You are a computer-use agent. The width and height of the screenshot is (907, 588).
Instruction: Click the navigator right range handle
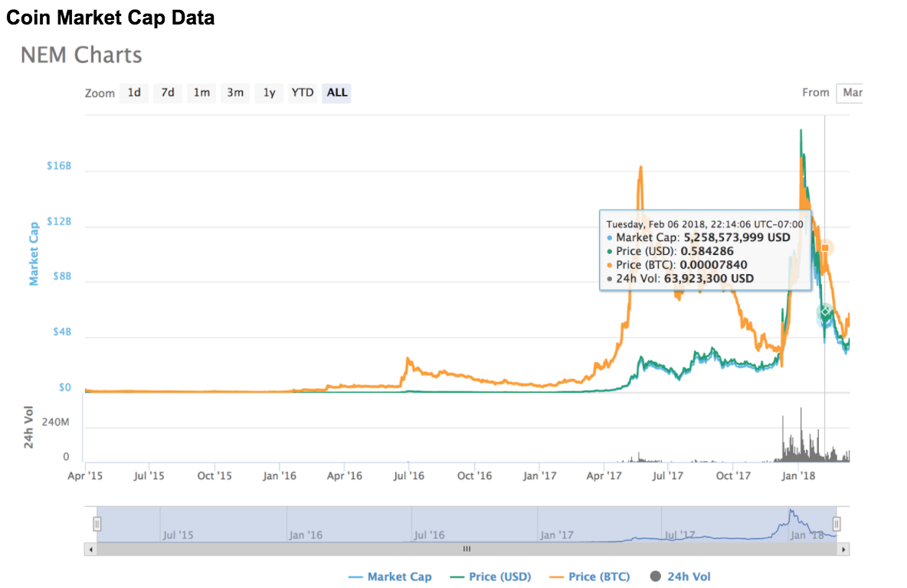(837, 524)
